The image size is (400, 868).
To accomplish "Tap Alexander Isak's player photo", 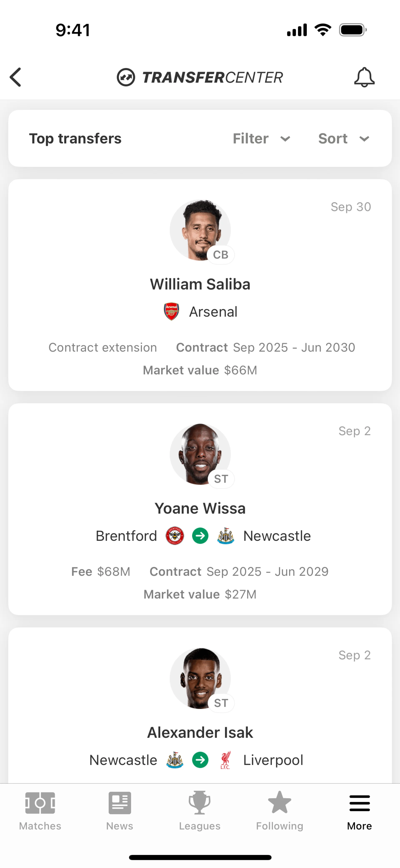I will [200, 678].
